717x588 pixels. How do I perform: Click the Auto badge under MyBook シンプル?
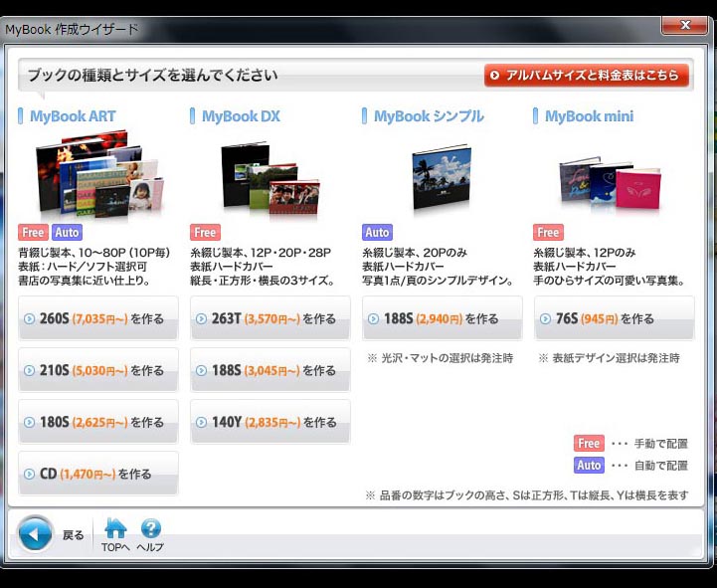[x=377, y=233]
